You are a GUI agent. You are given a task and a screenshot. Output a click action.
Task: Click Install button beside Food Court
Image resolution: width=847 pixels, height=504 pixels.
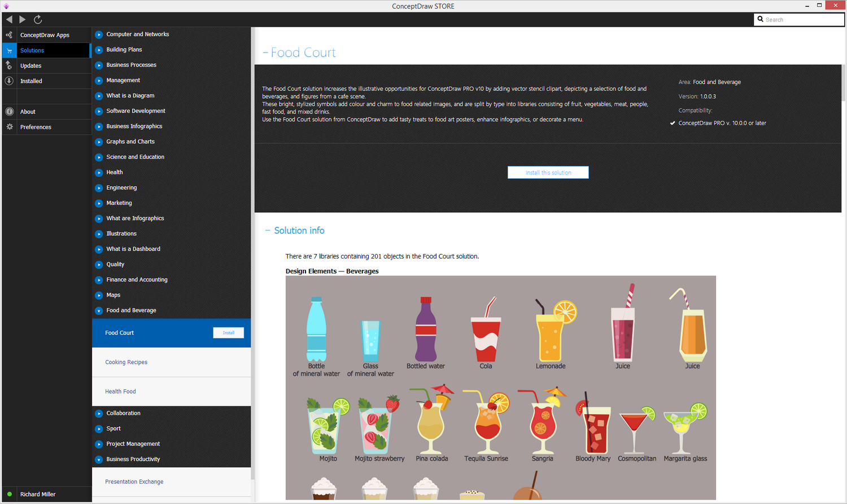point(229,333)
